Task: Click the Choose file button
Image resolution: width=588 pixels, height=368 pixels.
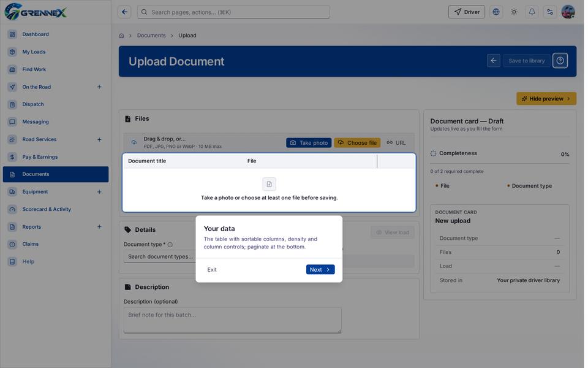Action: tap(357, 143)
